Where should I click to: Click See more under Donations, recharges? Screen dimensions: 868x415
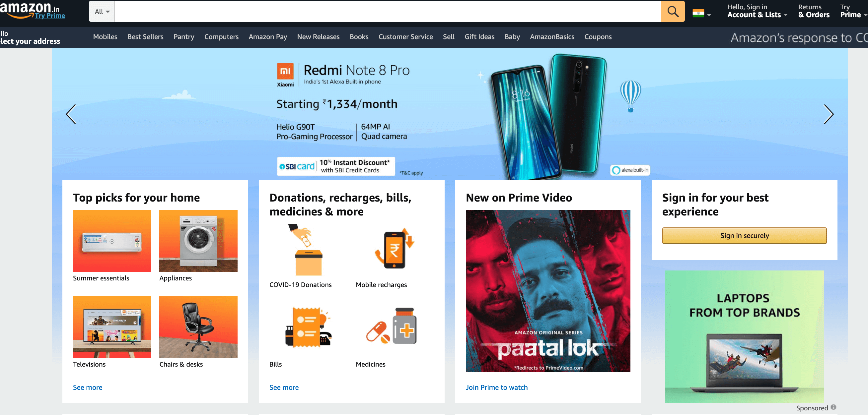(x=284, y=387)
